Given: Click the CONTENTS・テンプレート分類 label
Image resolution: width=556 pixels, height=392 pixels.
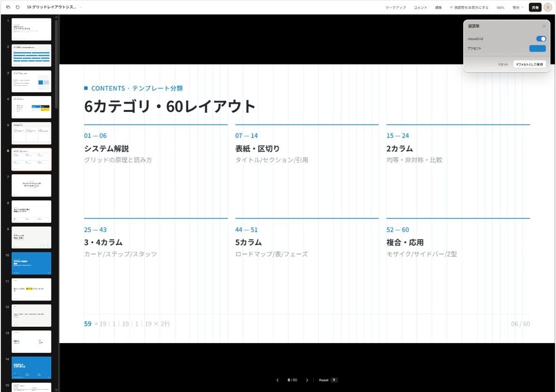Looking at the screenshot, I should tap(137, 88).
